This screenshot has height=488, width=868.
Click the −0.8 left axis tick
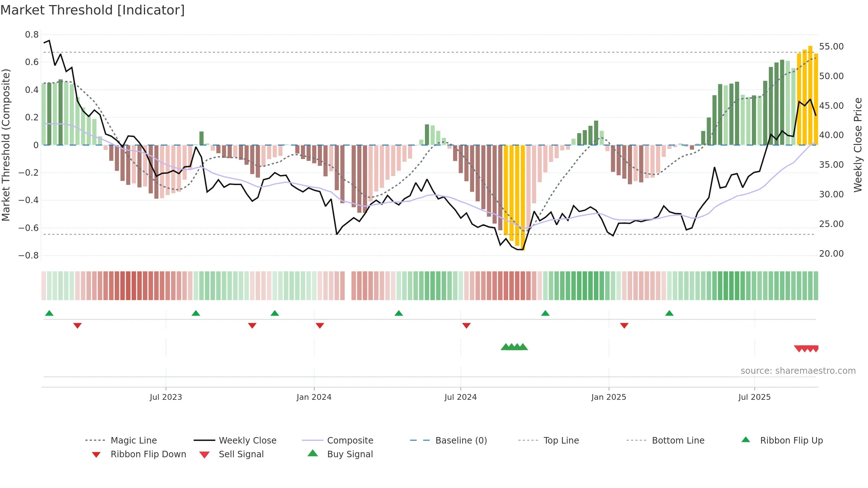click(x=29, y=256)
